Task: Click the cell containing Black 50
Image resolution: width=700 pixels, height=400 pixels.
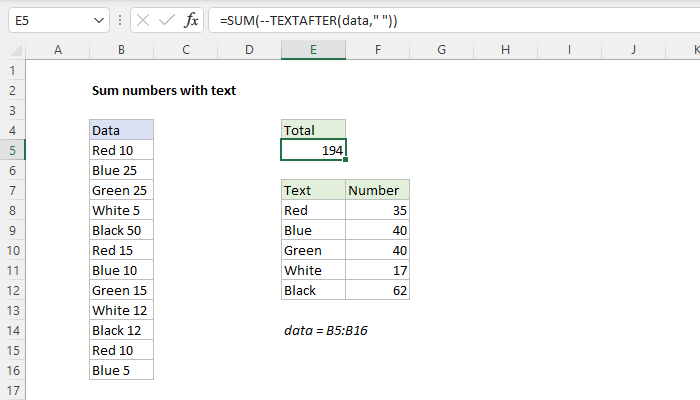Action: (x=120, y=230)
